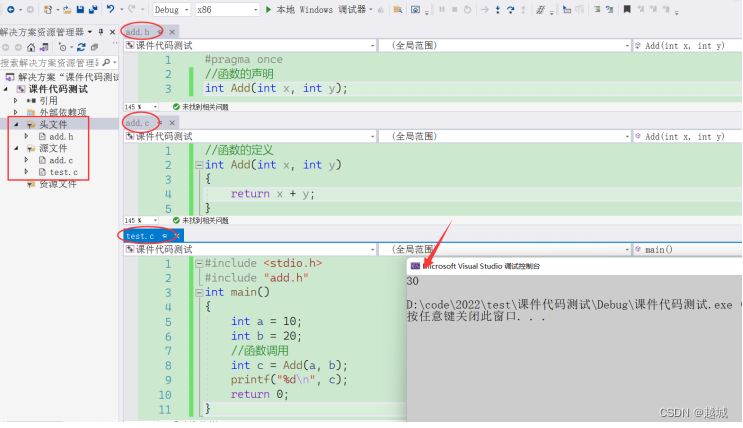The height and width of the screenshot is (428, 743).
Task: Click the debug console window title bar
Action: pos(574,266)
